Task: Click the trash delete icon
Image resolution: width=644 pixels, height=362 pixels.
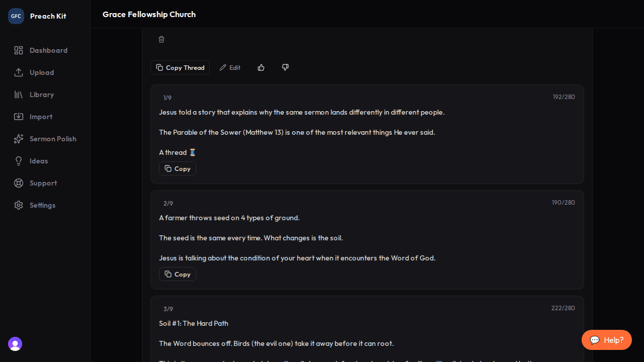Action: 162,39
